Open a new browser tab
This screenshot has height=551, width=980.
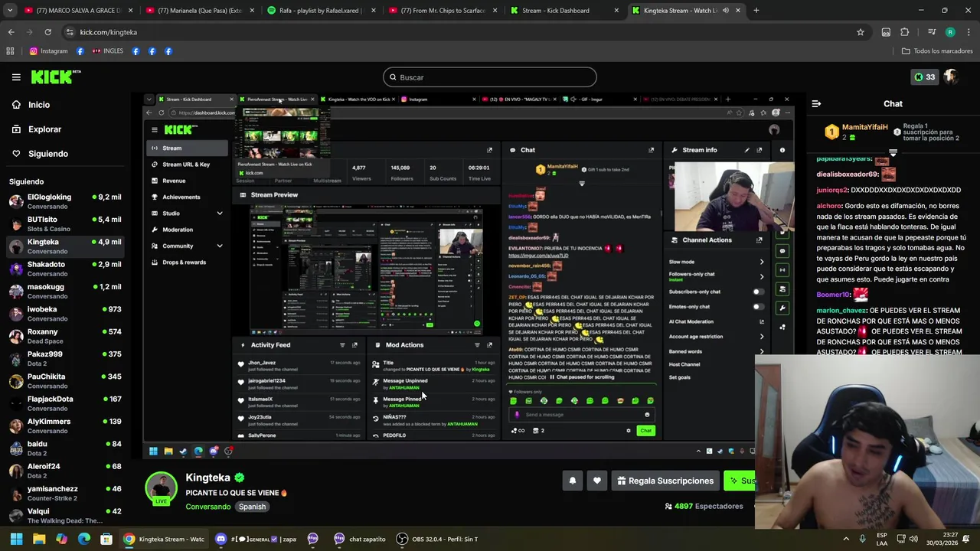coord(756,11)
